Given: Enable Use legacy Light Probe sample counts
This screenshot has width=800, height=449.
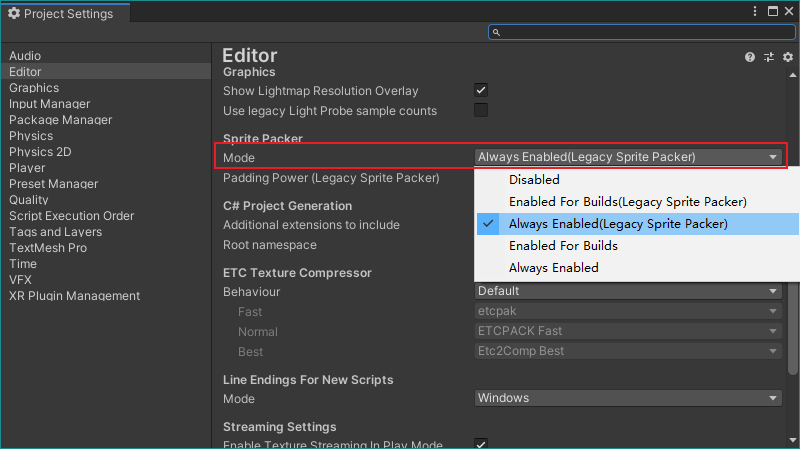Looking at the screenshot, I should pyautogui.click(x=481, y=110).
